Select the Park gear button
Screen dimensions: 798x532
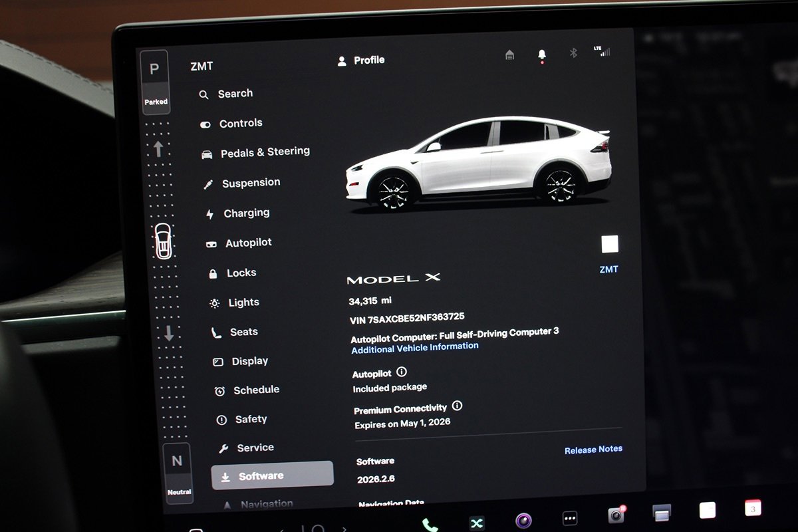coord(155,82)
